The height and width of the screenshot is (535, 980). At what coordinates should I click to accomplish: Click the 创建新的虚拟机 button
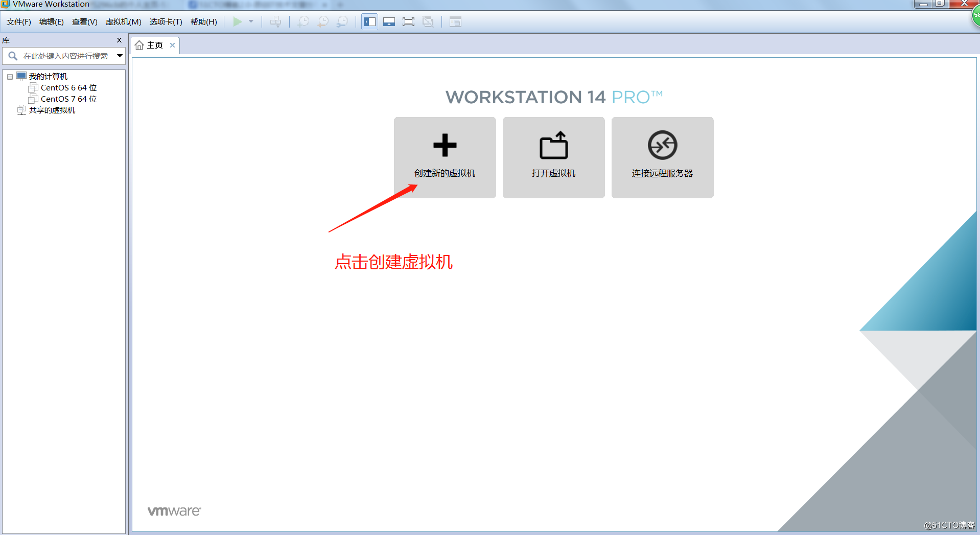coord(445,157)
